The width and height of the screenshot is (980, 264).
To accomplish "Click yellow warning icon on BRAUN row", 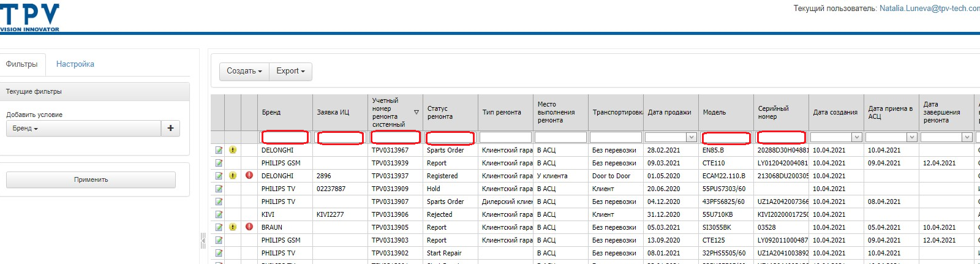I will click(233, 227).
